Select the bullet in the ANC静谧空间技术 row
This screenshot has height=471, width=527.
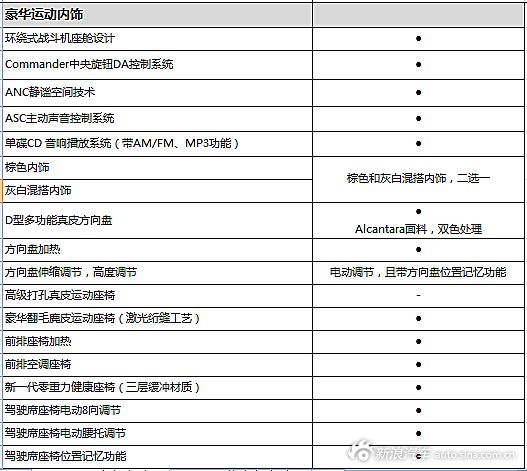pyautogui.click(x=418, y=92)
